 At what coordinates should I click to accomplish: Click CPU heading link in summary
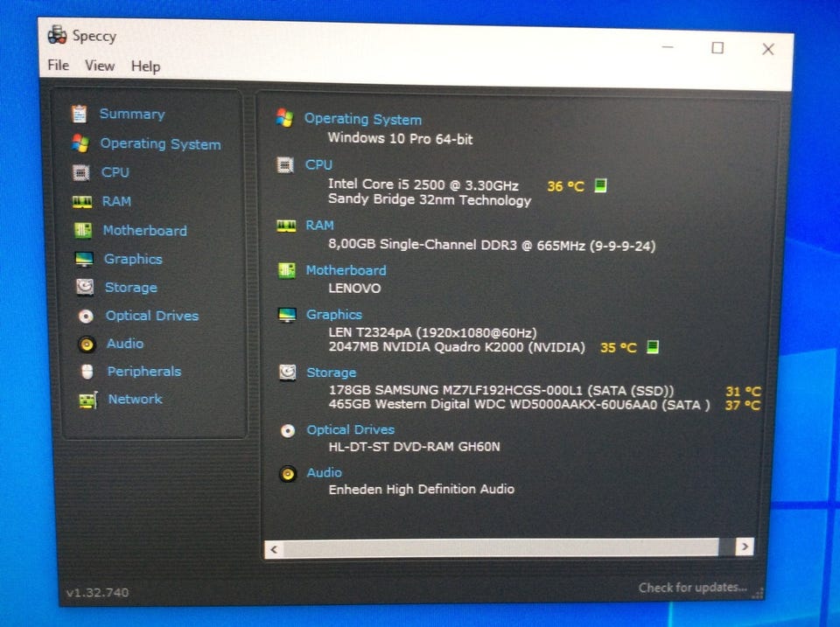click(318, 165)
